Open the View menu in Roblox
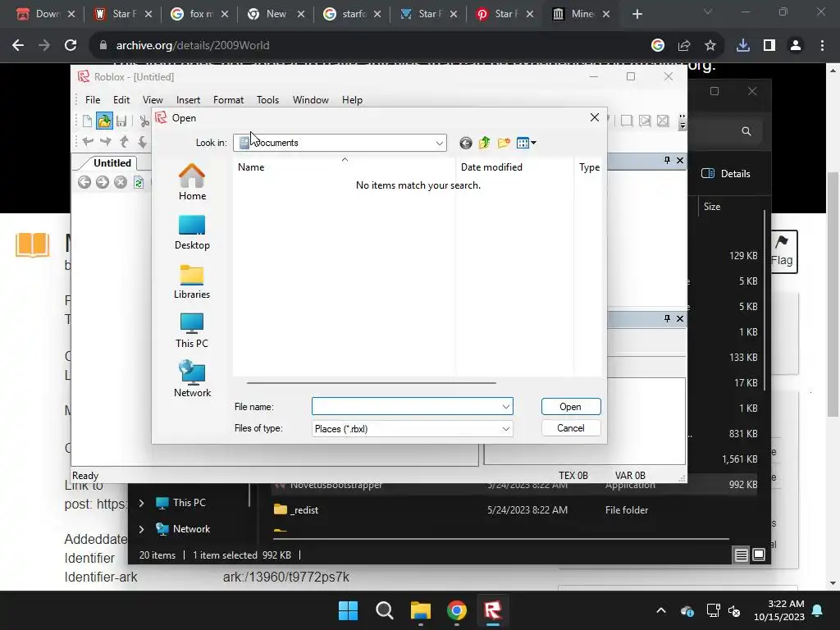840x630 pixels. [x=153, y=100]
